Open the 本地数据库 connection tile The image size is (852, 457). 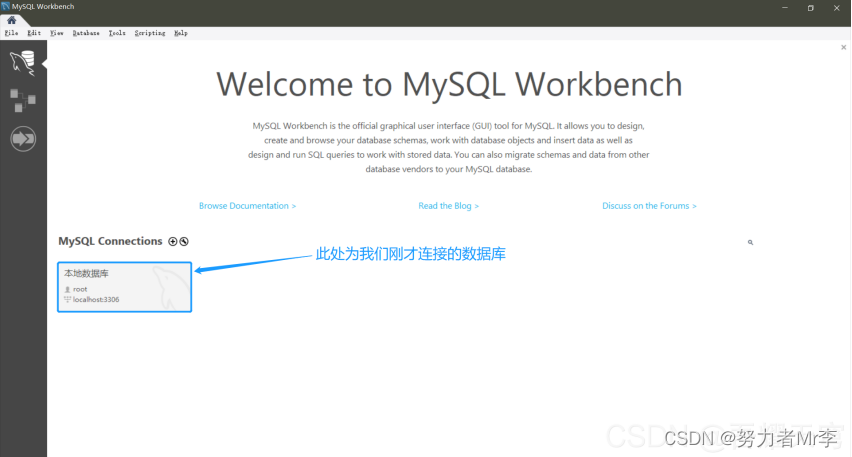pyautogui.click(x=124, y=287)
